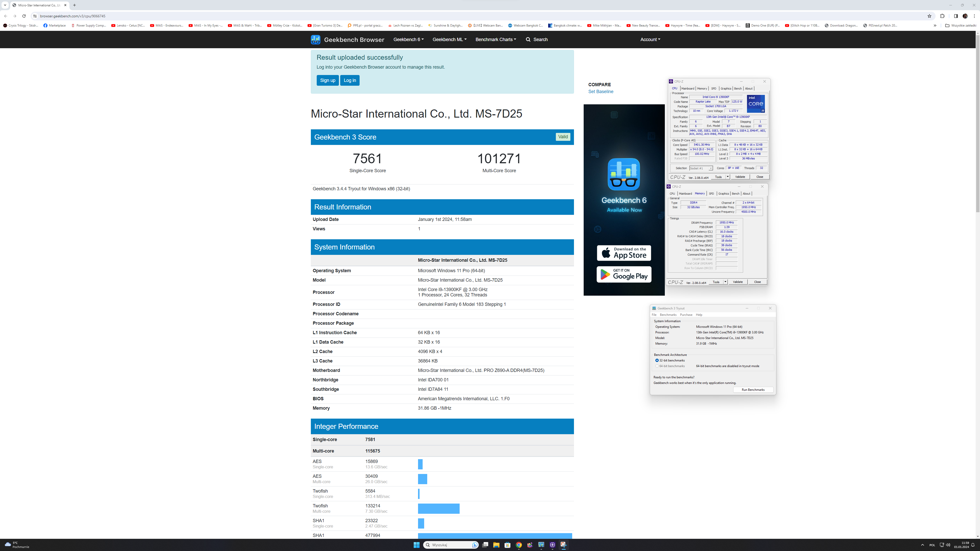Open Task View on the taskbar

(x=485, y=545)
